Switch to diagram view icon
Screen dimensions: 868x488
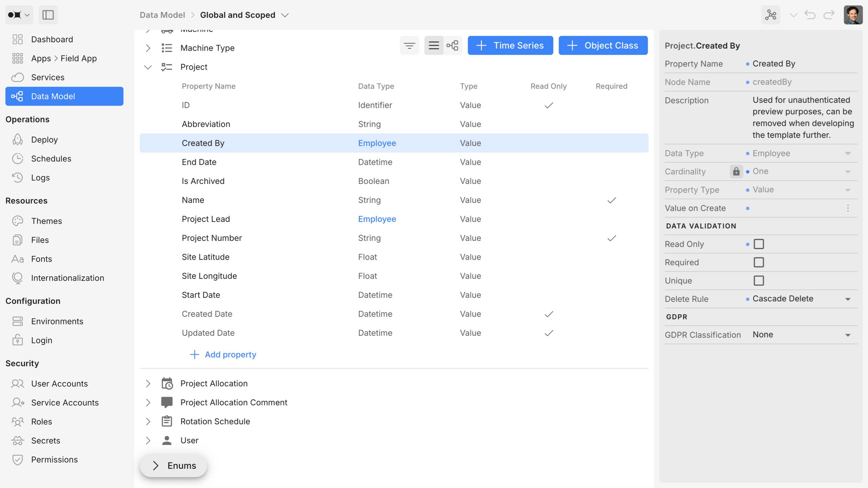[452, 45]
